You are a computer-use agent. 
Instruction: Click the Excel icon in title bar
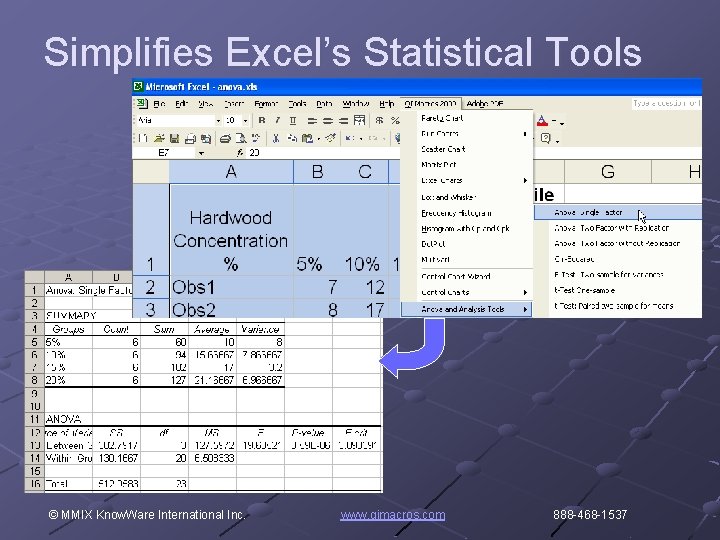(x=138, y=86)
